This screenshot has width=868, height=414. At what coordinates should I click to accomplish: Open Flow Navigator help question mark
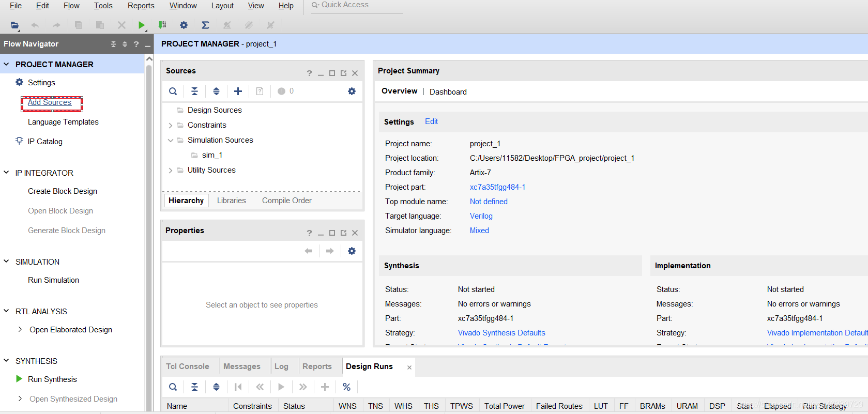click(x=136, y=44)
